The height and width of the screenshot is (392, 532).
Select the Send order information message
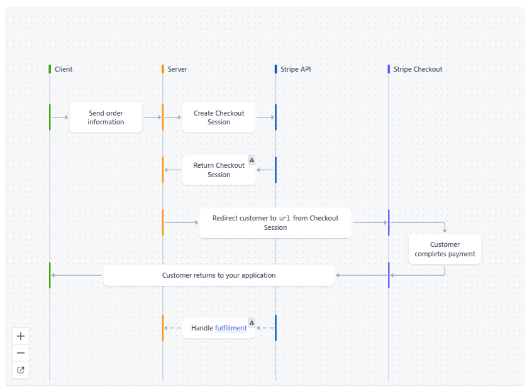click(105, 117)
